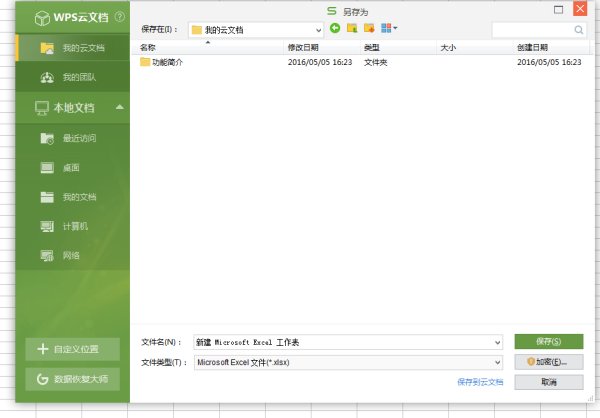Collapse the 本地文档 section arrow
600x418 pixels.
click(x=120, y=107)
